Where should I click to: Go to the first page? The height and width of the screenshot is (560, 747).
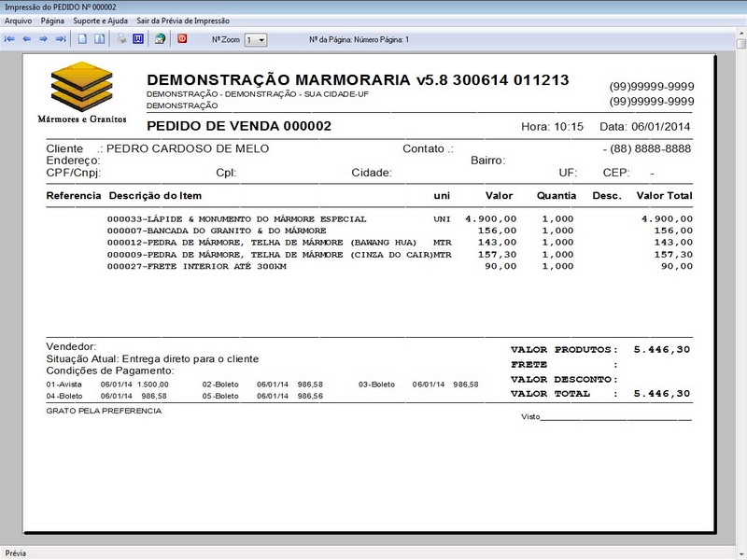click(x=11, y=38)
